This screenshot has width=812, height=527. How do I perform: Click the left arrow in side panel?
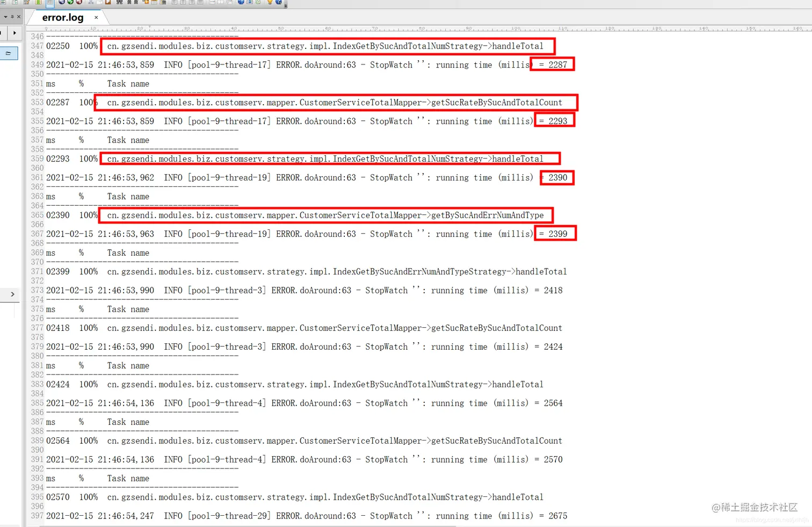click(x=2, y=33)
